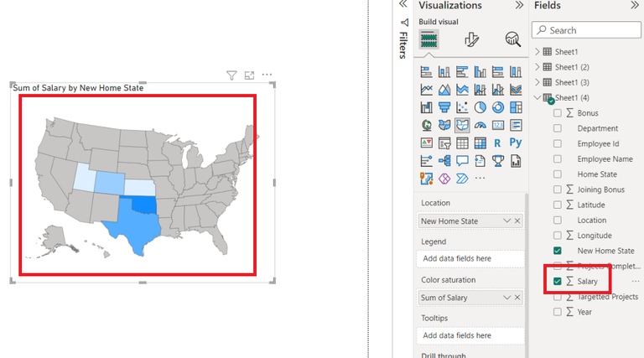Open the New Home State field dropdown

click(506, 221)
